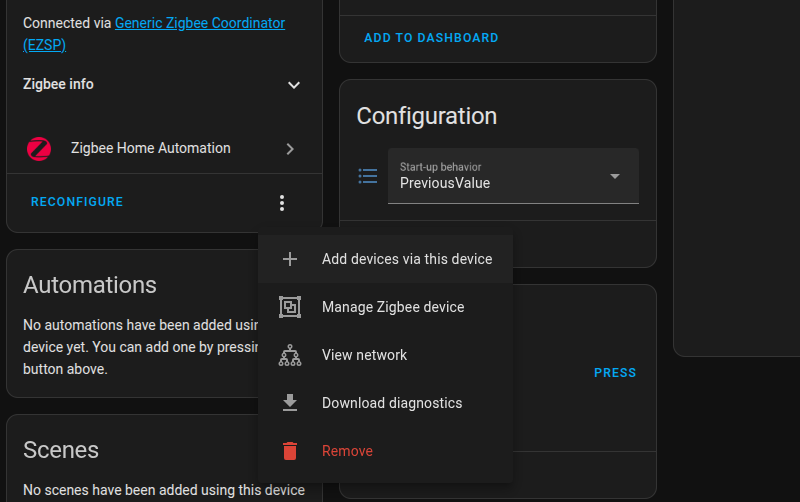Image resolution: width=800 pixels, height=502 pixels.
Task: Click the Manage Zigbee device icon
Action: pyautogui.click(x=290, y=307)
